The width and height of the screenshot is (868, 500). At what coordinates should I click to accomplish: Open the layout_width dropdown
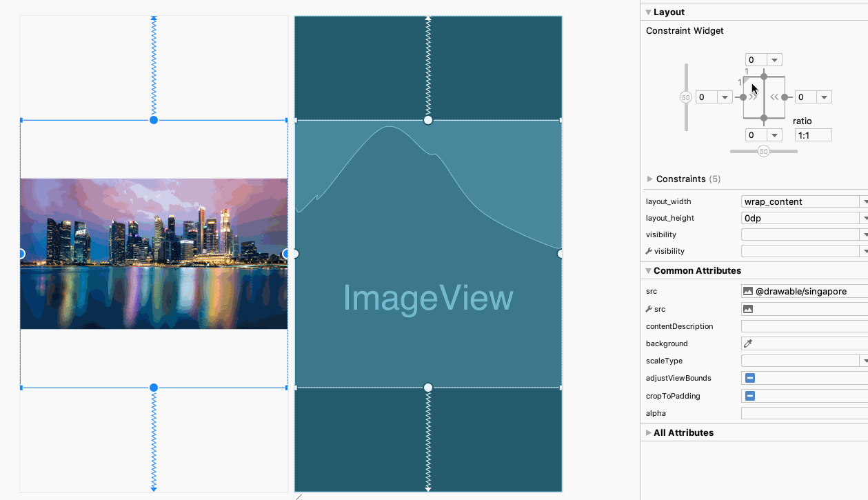864,201
